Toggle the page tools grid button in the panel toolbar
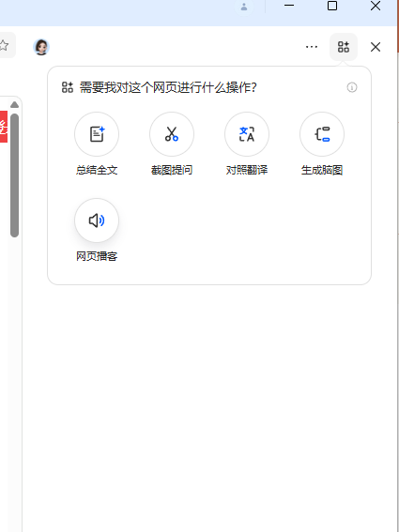The height and width of the screenshot is (532, 399). (x=344, y=47)
